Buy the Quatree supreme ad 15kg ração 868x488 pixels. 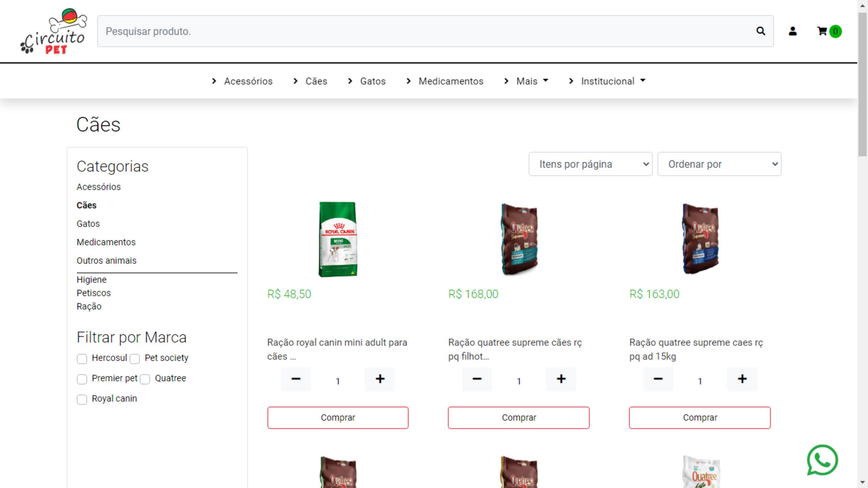(700, 417)
